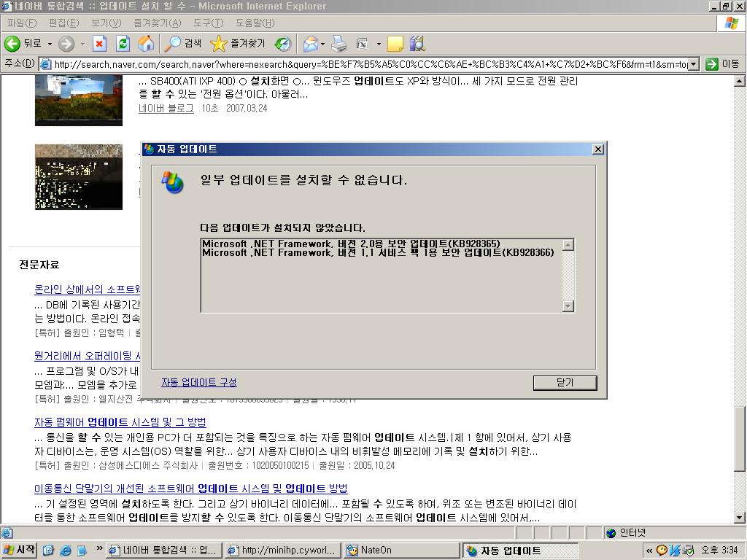Open 이동통신 단말기의 개선된 소프트웨어 업데이트 link
Image resolution: width=747 pixels, height=560 pixels.
coord(191,488)
